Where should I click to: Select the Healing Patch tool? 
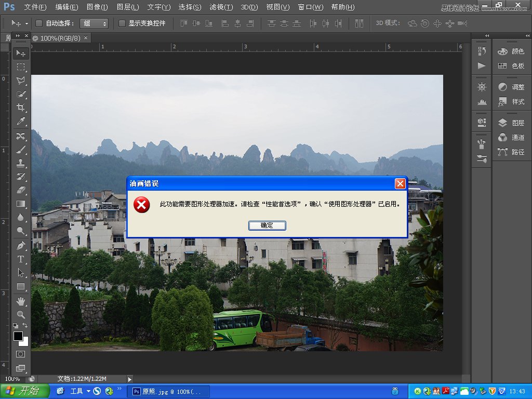[21, 136]
